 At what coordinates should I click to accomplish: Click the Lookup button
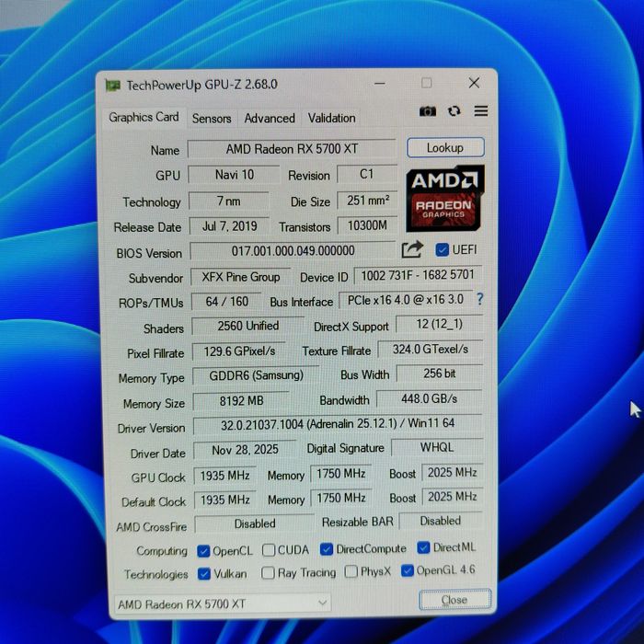445,147
